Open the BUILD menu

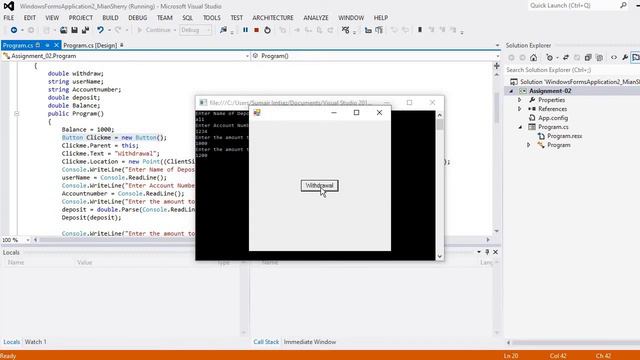[x=110, y=18]
